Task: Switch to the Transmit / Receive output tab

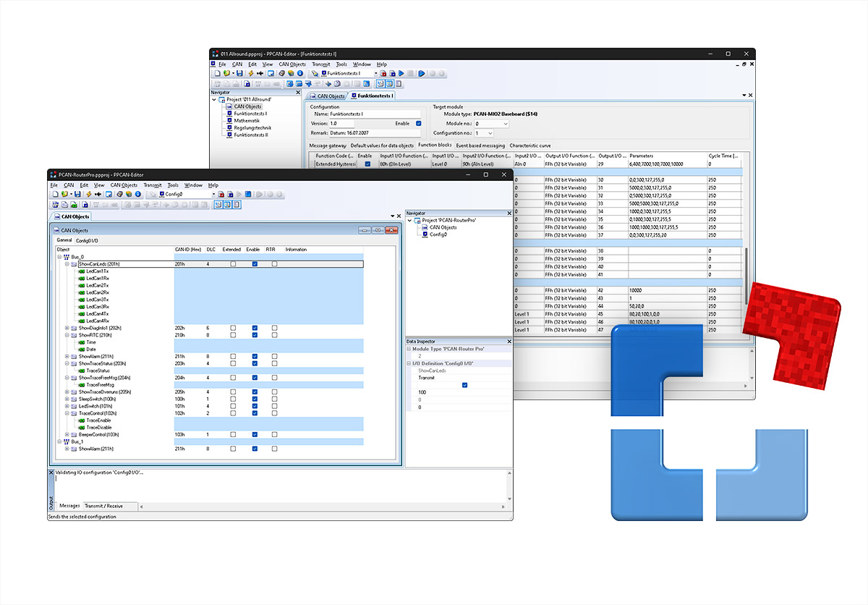Action: pos(103,506)
